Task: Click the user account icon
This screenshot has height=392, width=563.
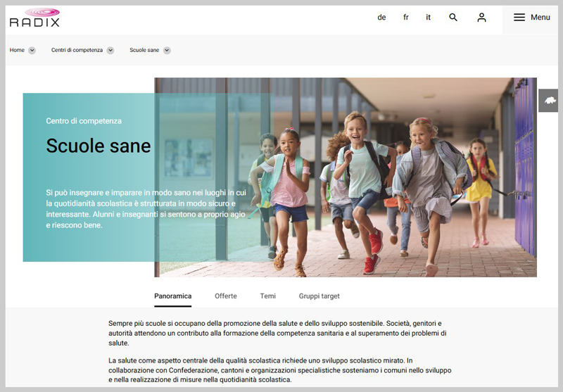Action: point(481,18)
